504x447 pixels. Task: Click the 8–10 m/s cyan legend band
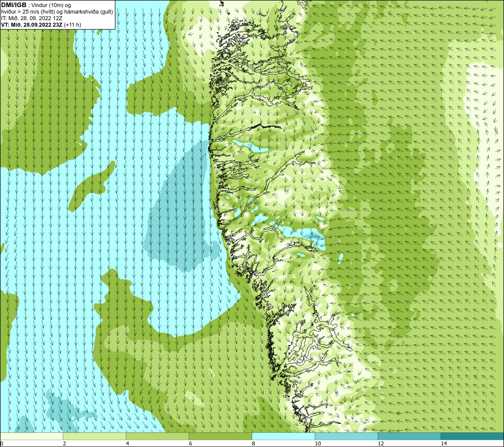[x=283, y=436]
